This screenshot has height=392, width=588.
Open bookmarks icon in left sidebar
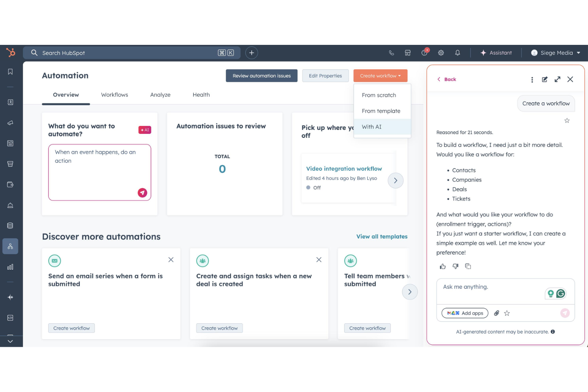tap(10, 72)
